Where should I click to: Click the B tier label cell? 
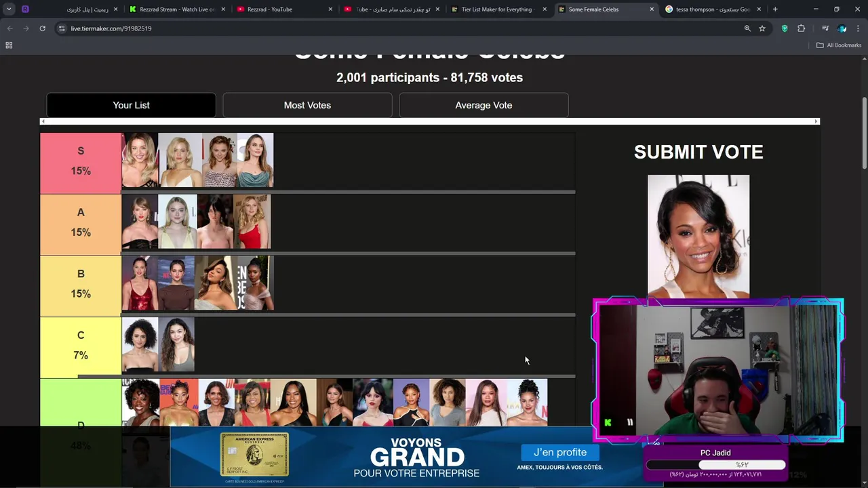tap(81, 286)
